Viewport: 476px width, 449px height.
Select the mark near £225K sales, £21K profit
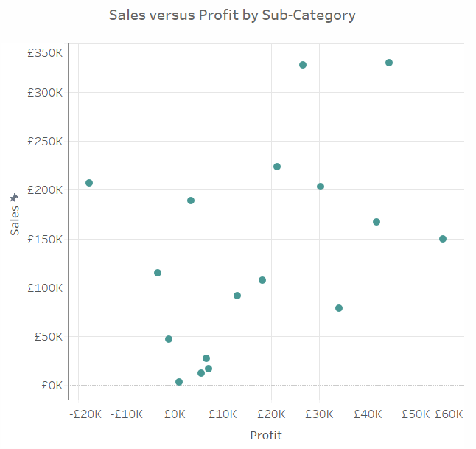point(277,167)
